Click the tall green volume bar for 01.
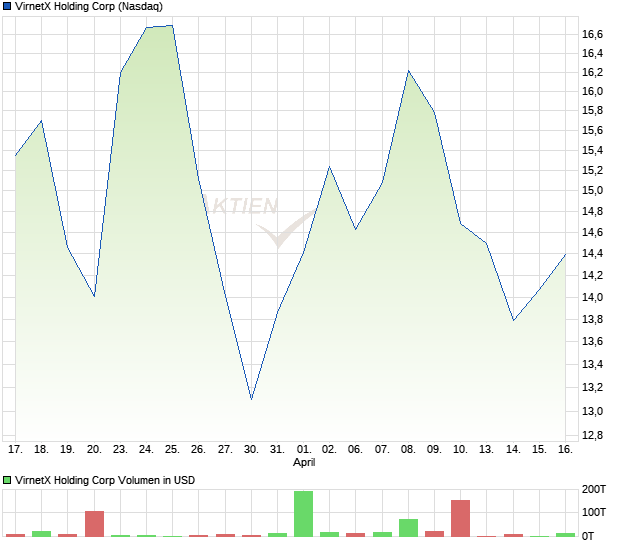The width and height of the screenshot is (620, 546). (303, 514)
